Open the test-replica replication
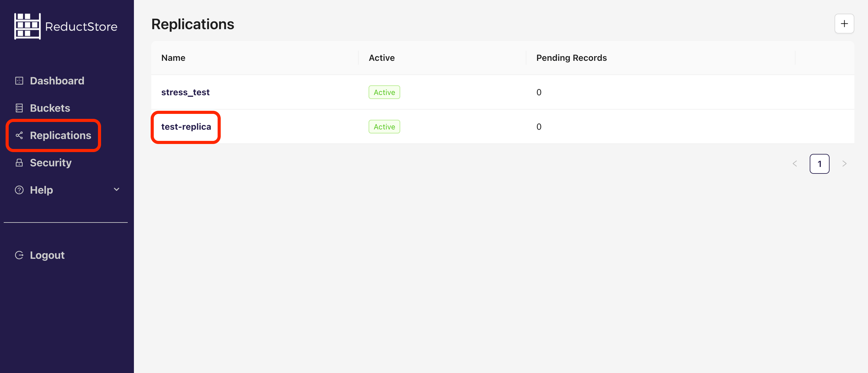The image size is (868, 373). click(x=186, y=127)
